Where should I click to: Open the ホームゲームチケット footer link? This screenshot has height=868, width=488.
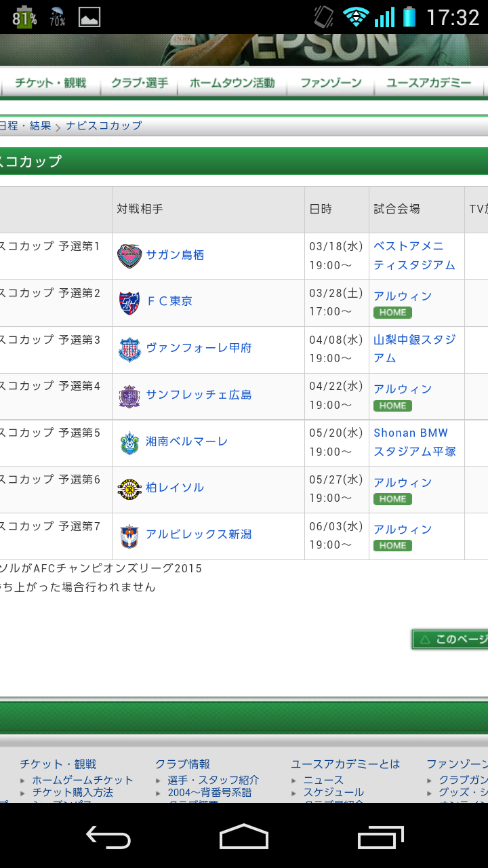pos(83,780)
